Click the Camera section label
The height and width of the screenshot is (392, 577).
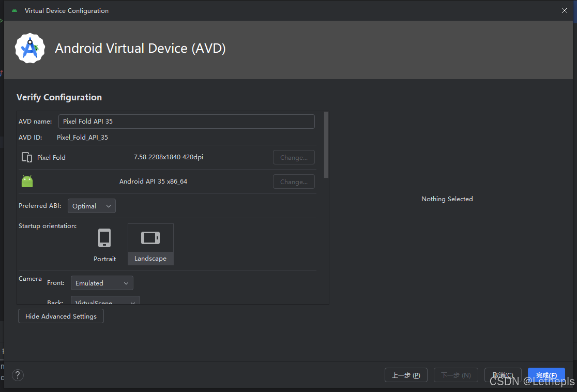pyautogui.click(x=30, y=279)
